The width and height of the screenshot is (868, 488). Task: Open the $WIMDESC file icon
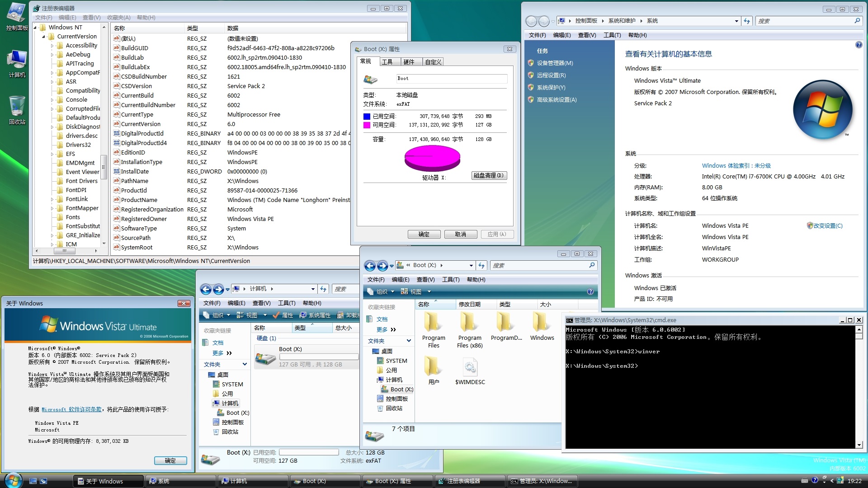[470, 371]
